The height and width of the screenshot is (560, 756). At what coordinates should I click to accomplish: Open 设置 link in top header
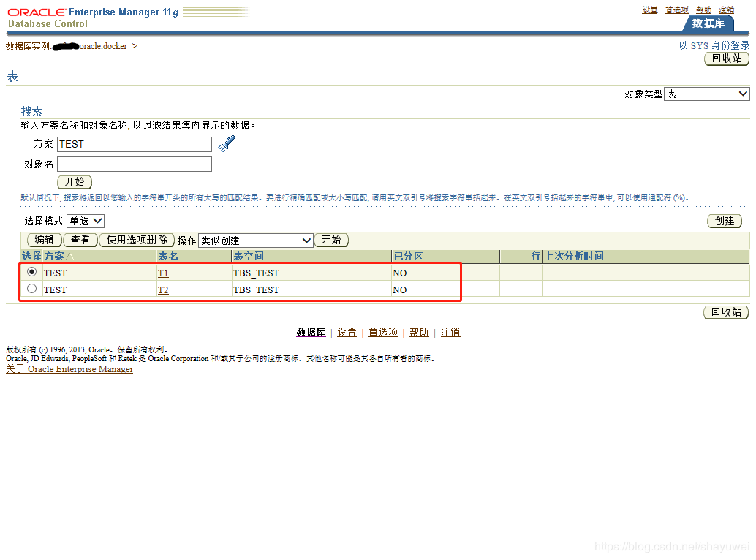click(x=649, y=10)
